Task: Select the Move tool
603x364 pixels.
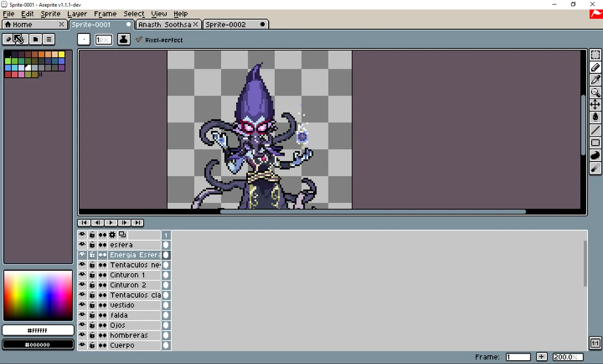Action: pyautogui.click(x=595, y=105)
